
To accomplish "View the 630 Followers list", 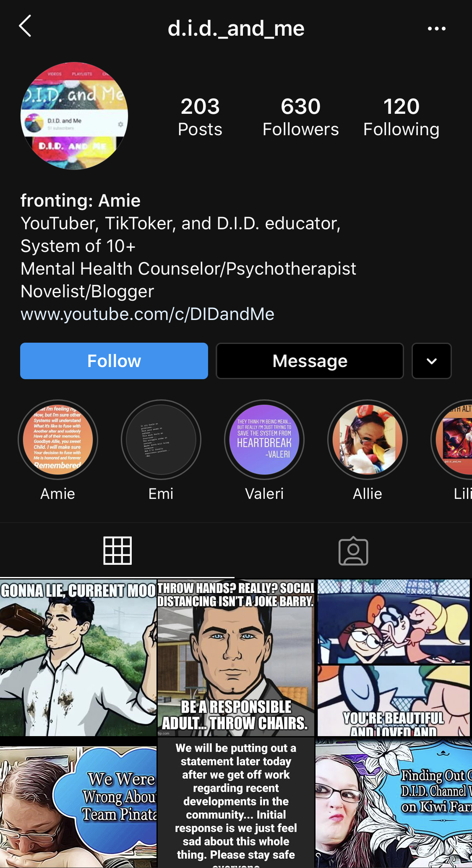I will [x=300, y=117].
